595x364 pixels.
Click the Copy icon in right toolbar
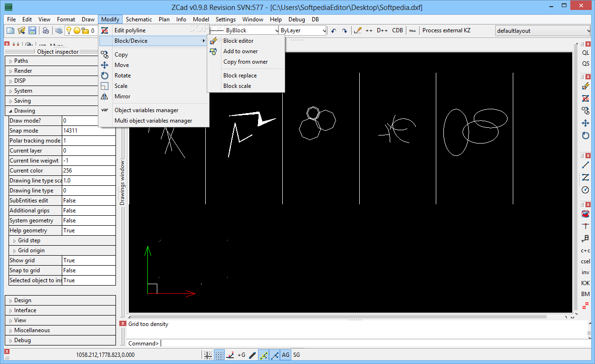(585, 110)
